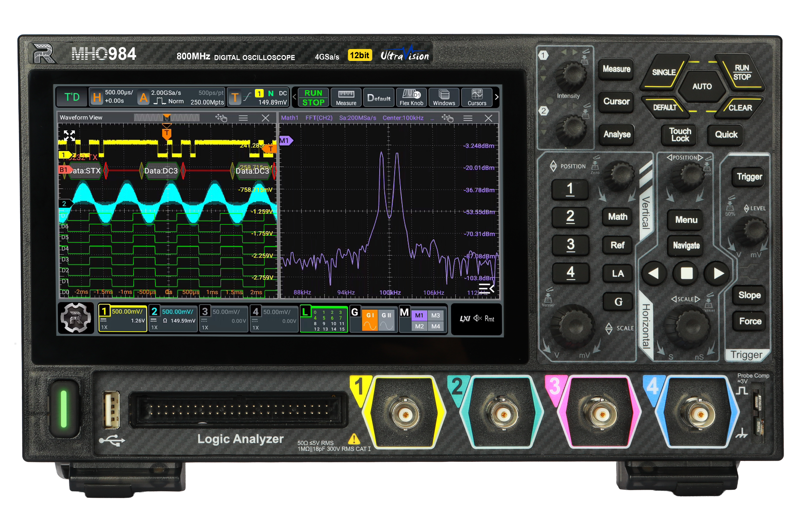This screenshot has width=798, height=532.
Task: Click the physical Analyse button
Action: 617,134
